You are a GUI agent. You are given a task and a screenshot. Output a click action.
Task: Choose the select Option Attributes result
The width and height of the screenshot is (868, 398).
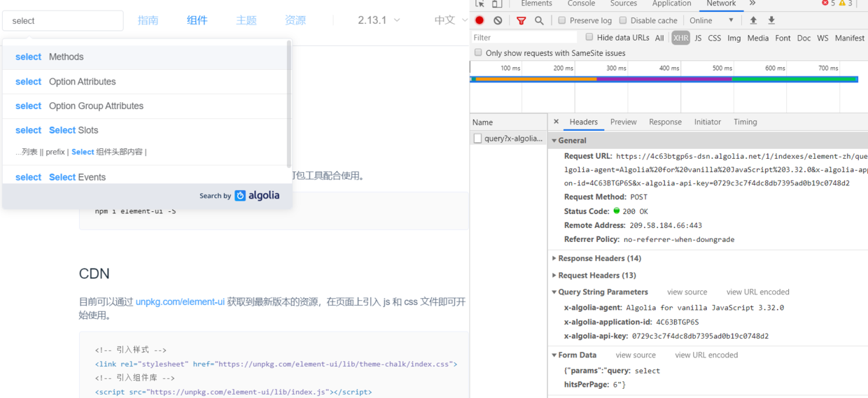(144, 82)
